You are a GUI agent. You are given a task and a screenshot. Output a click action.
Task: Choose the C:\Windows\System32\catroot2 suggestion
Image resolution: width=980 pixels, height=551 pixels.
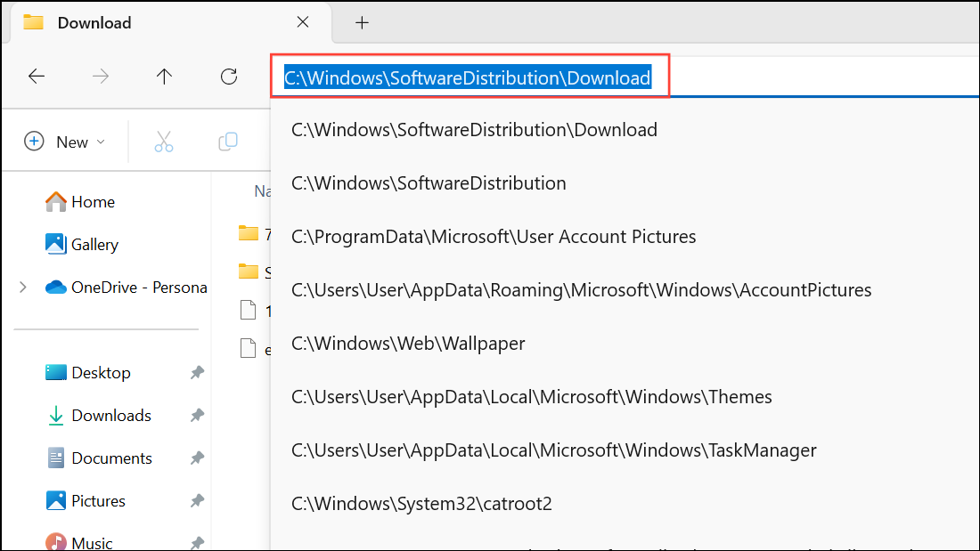click(421, 503)
